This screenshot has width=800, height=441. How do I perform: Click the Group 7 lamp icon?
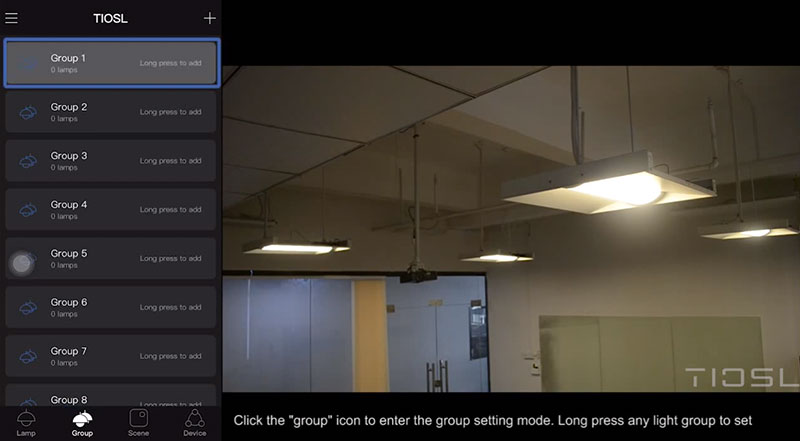point(28,356)
